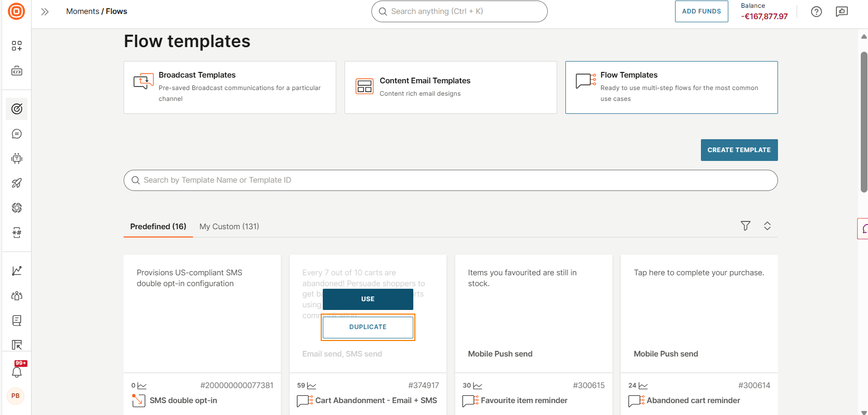The width and height of the screenshot is (868, 415).
Task: Select the Flow Templates card
Action: (671, 87)
